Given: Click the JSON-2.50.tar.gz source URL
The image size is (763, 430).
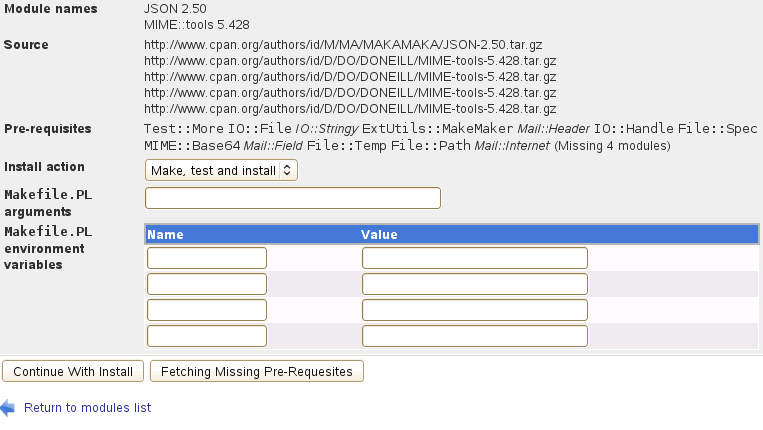Looking at the screenshot, I should (x=343, y=45).
